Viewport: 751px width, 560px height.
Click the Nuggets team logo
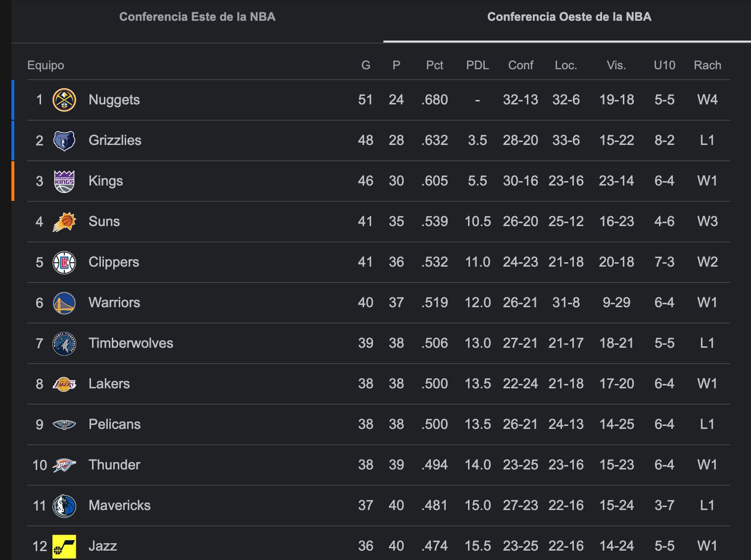coord(64,100)
